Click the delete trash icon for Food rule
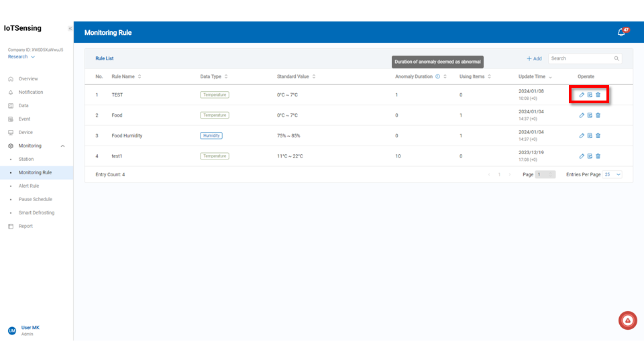 click(598, 115)
